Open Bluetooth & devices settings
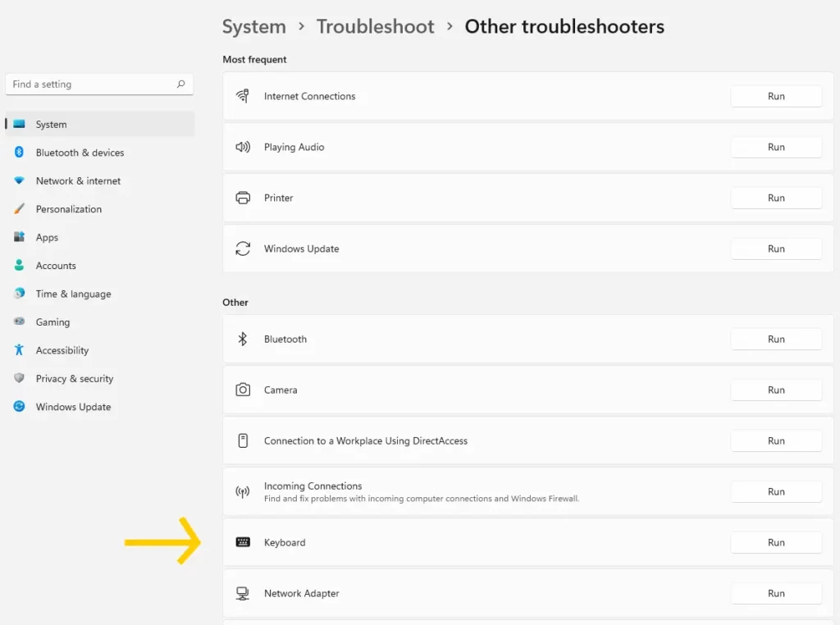This screenshot has width=840, height=625. pyautogui.click(x=99, y=153)
